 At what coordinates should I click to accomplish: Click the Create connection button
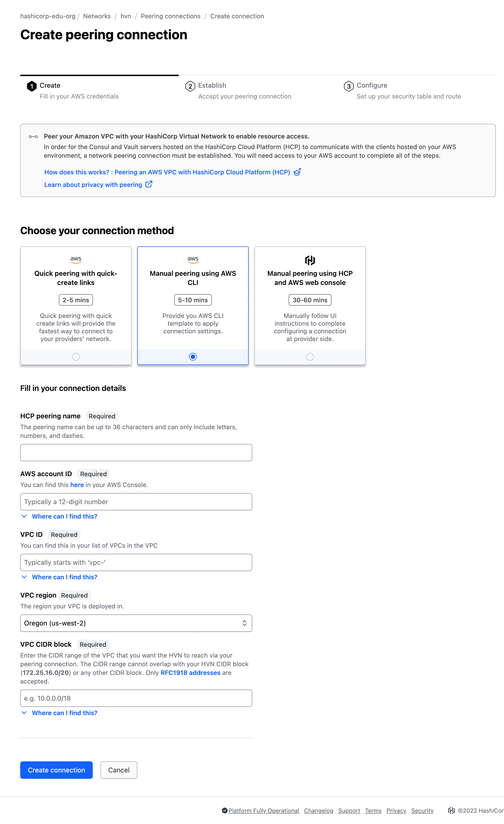(x=57, y=769)
